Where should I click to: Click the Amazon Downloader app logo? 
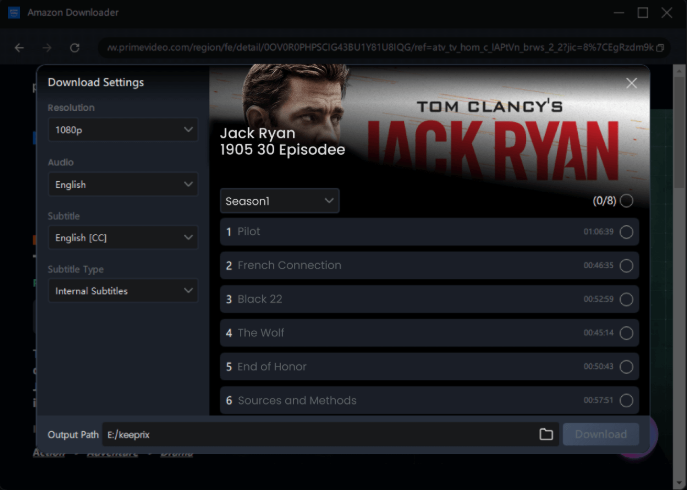click(x=15, y=13)
